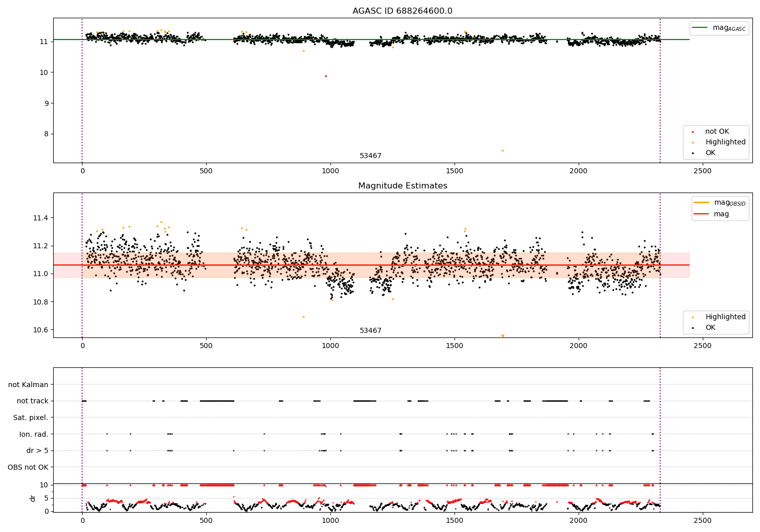Click the x-axis tick '1000' in top plot
Screen dimensions: 760x532
pyautogui.click(x=330, y=171)
